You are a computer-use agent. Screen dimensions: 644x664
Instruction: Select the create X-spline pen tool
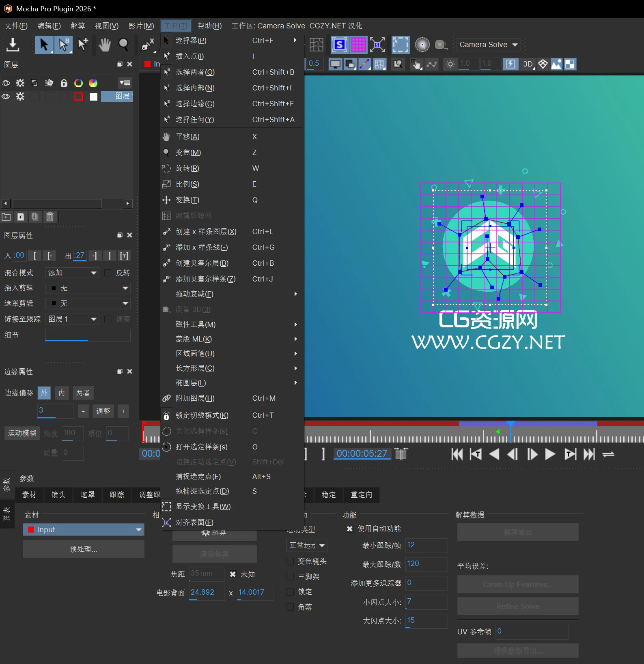(x=147, y=45)
